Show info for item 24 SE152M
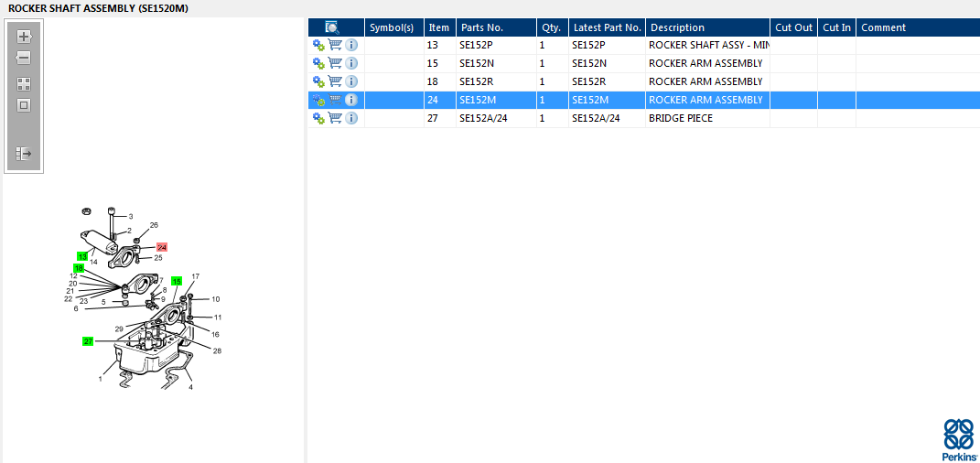This screenshot has height=463, width=980. [x=351, y=100]
